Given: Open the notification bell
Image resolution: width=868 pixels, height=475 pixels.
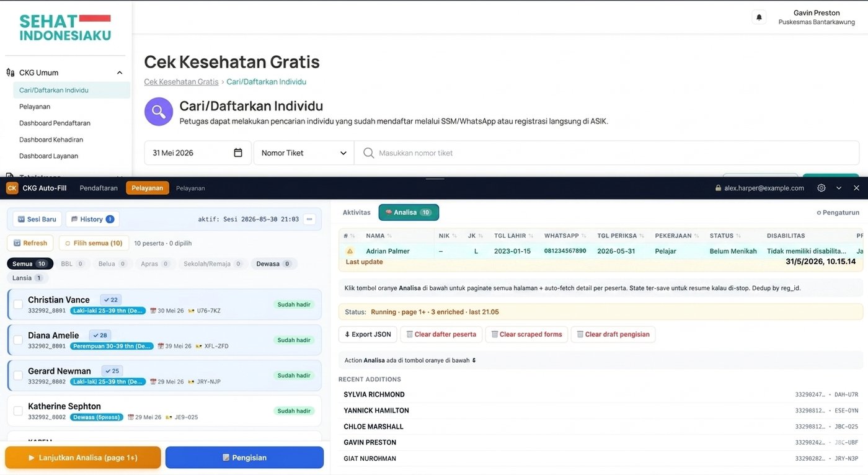Looking at the screenshot, I should pyautogui.click(x=759, y=17).
